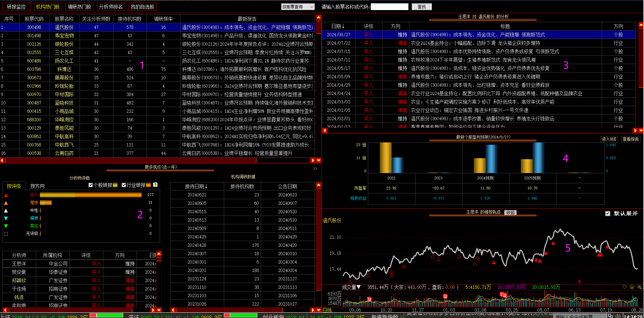Click the cyan down-triangle 减持 rating icon
Image resolution: width=644 pixels, height=318 pixels.
(x=6, y=218)
